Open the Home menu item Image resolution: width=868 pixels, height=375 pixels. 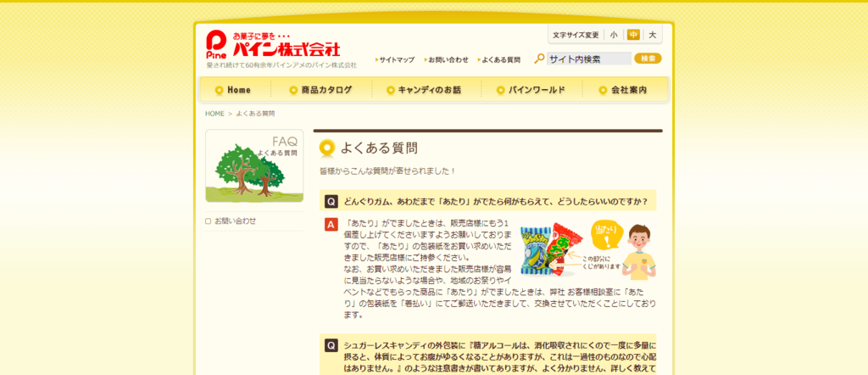233,90
